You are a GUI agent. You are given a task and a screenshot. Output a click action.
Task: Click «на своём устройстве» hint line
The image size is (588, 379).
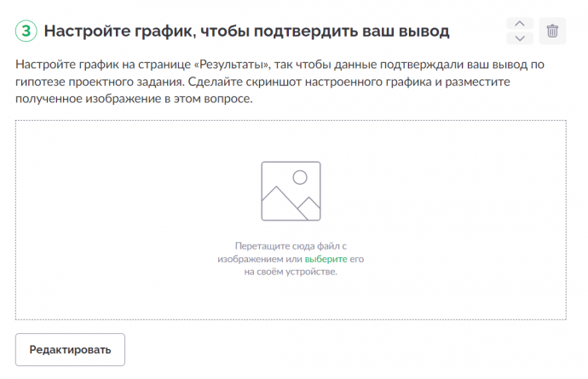291,272
